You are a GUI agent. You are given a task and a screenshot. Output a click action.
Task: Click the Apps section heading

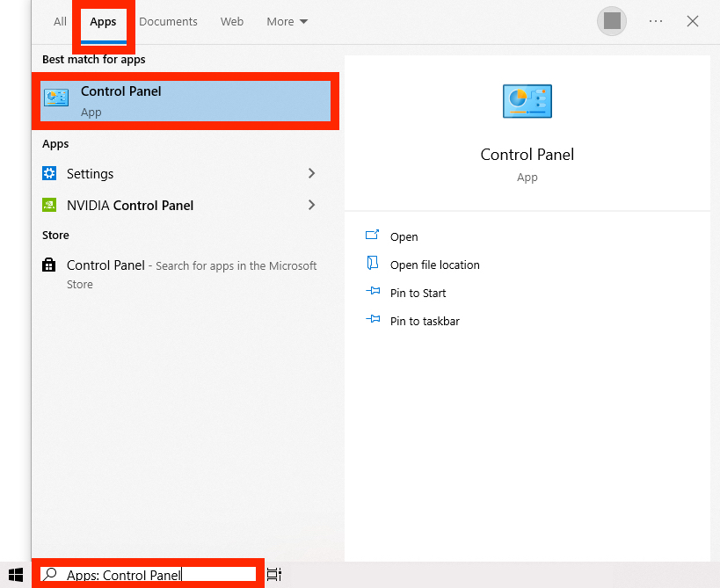[55, 144]
